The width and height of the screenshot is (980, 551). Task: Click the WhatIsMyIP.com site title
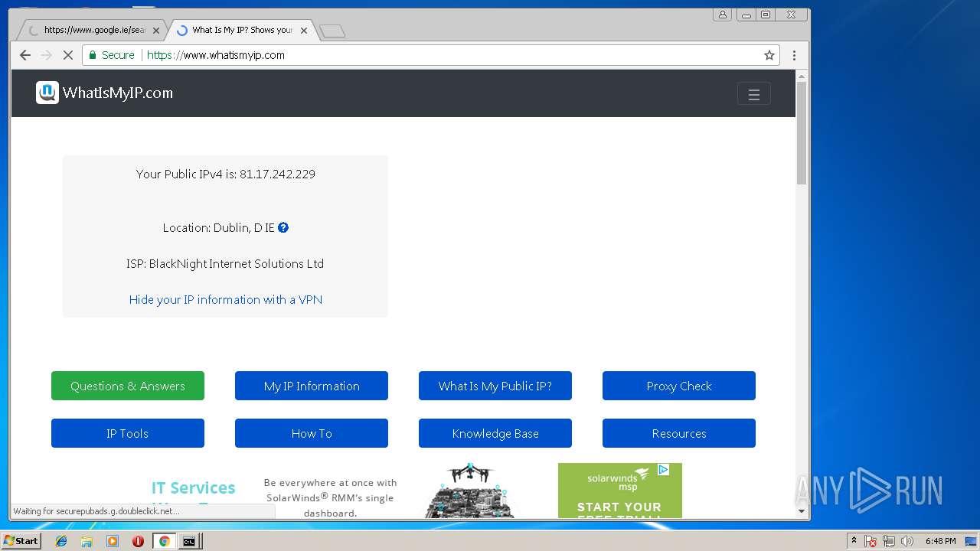pyautogui.click(x=118, y=93)
